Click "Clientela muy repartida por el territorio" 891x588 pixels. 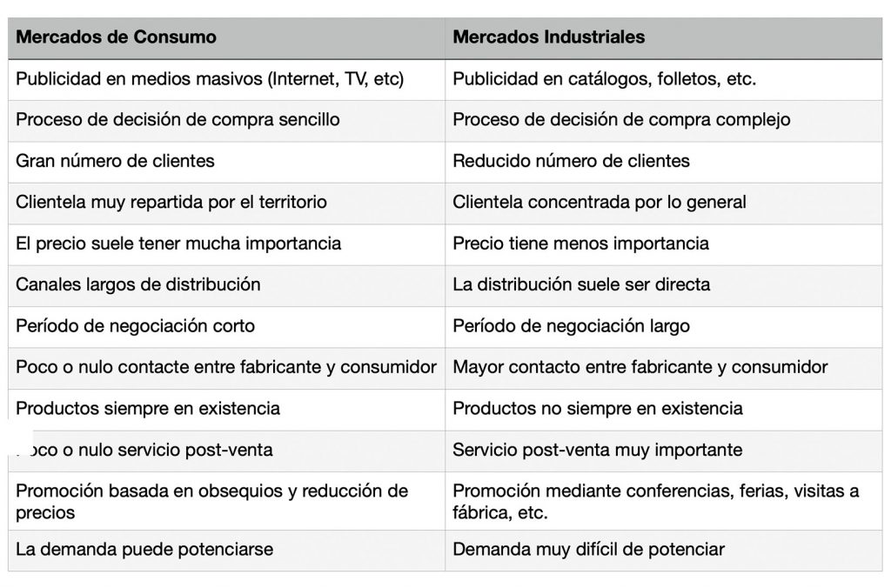pyautogui.click(x=171, y=203)
